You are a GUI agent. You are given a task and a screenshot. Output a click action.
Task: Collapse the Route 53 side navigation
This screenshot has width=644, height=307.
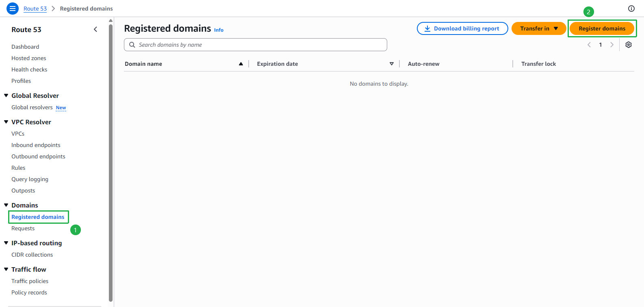[95, 29]
